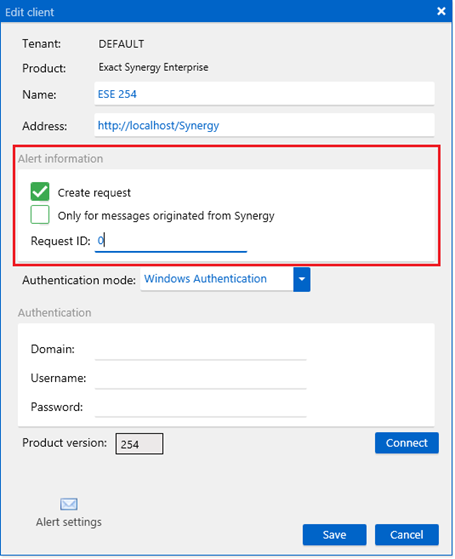The image size is (455, 559).
Task: Enable Only for messages originated from Synergy
Action: 40,215
